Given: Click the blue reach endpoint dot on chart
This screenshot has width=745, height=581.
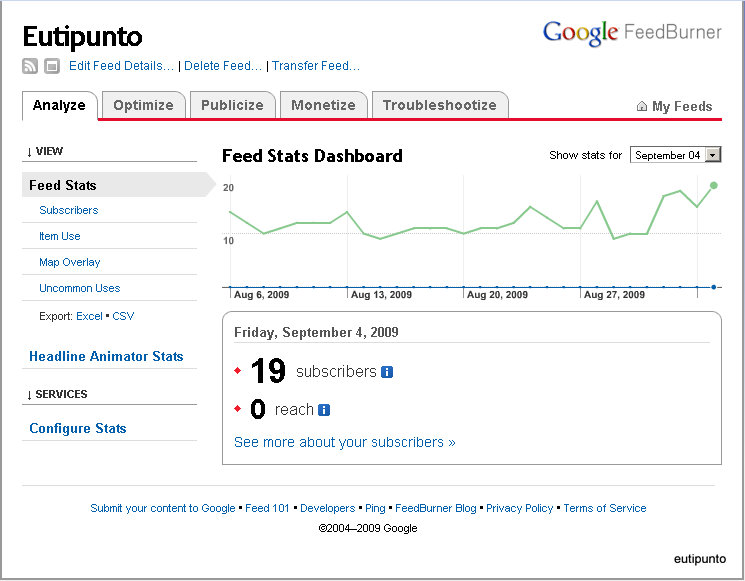Looking at the screenshot, I should (714, 287).
